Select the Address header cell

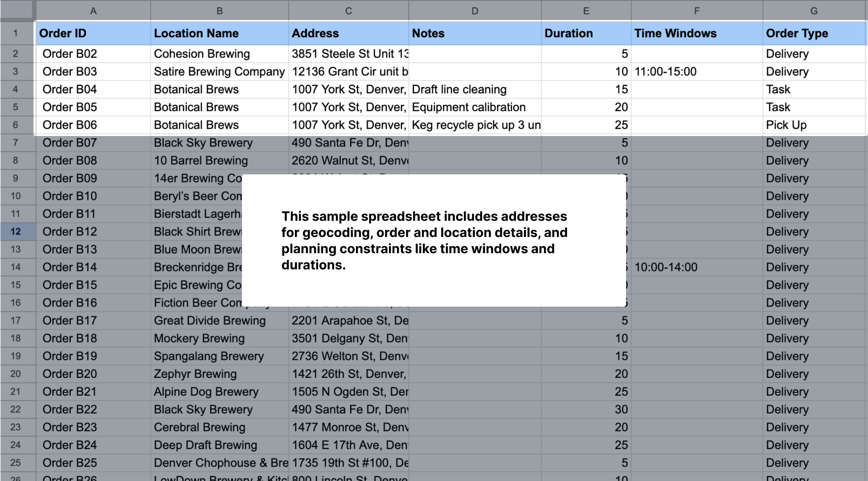(x=348, y=33)
